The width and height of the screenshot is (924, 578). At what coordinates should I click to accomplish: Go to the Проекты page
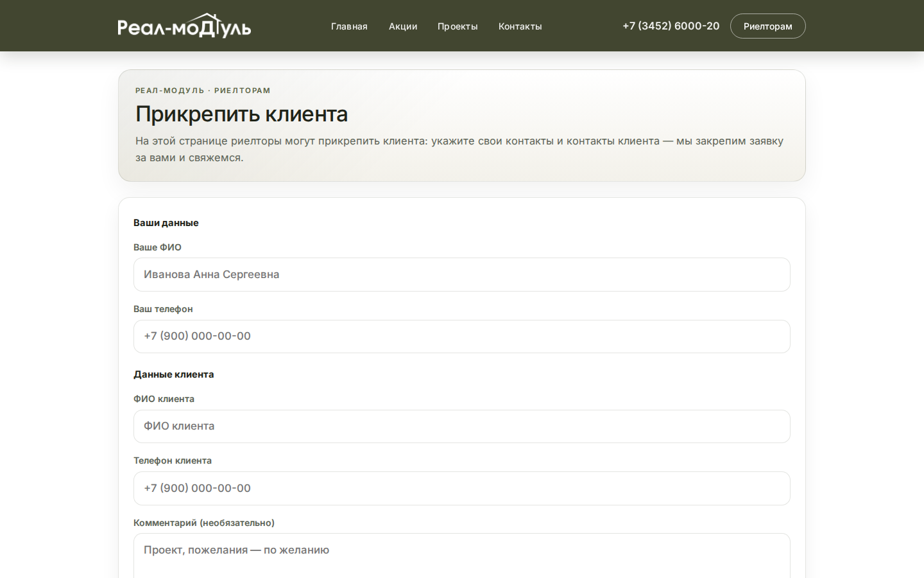(458, 26)
